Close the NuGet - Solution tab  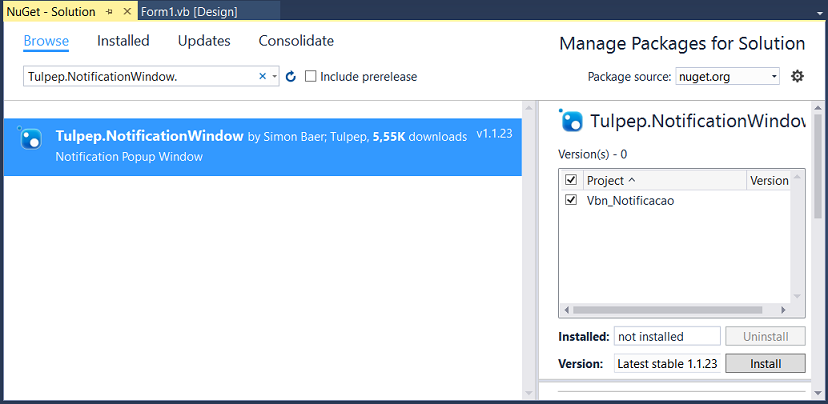point(127,12)
